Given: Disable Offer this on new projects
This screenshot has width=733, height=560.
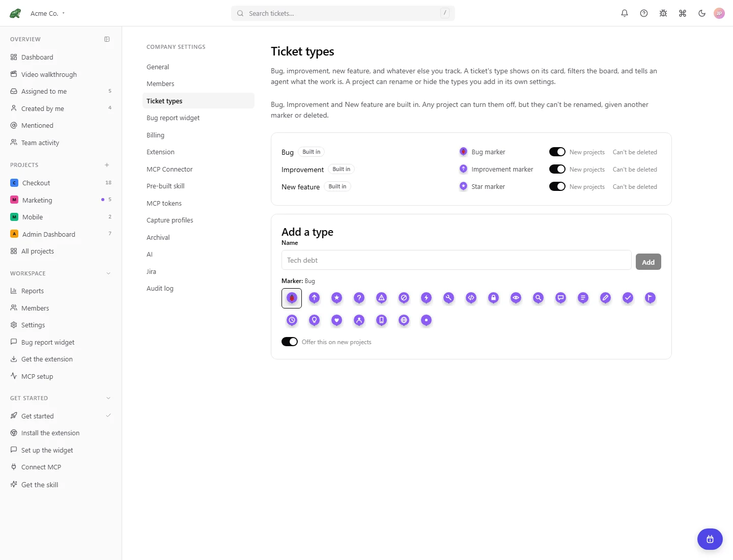Looking at the screenshot, I should (290, 342).
